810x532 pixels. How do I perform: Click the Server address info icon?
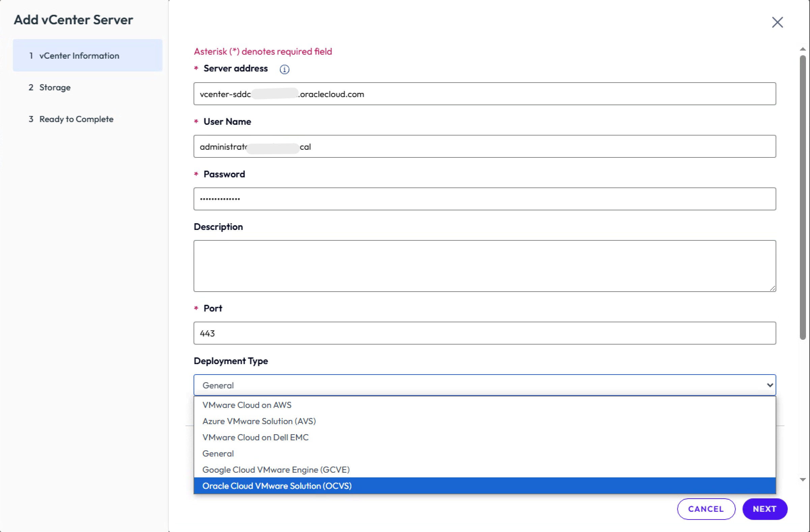click(284, 69)
